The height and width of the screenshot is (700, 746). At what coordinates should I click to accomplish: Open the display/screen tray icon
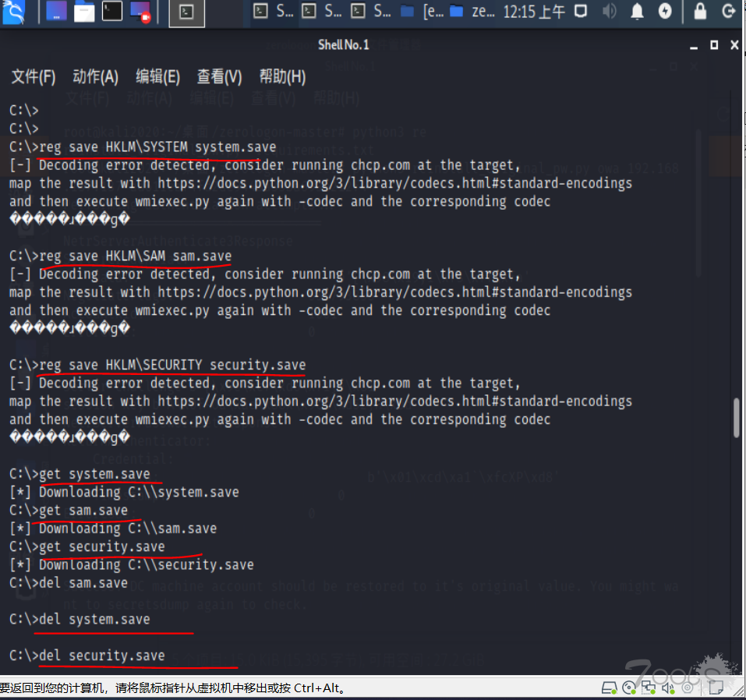click(581, 11)
